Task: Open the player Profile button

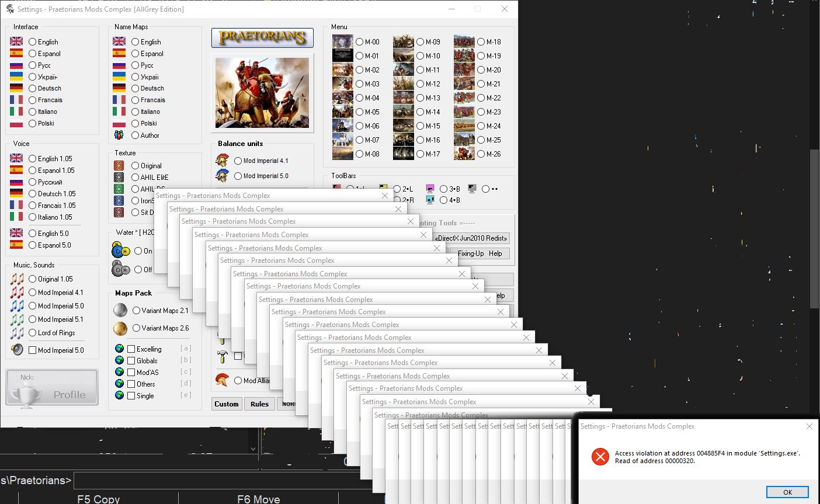Action: click(x=52, y=387)
